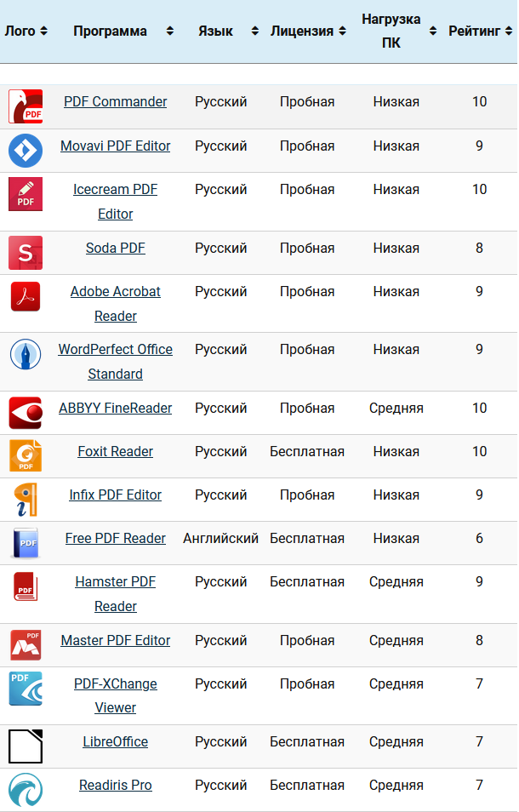
Task: Click the ABBYY FineReader red eye icon
Action: click(26, 413)
